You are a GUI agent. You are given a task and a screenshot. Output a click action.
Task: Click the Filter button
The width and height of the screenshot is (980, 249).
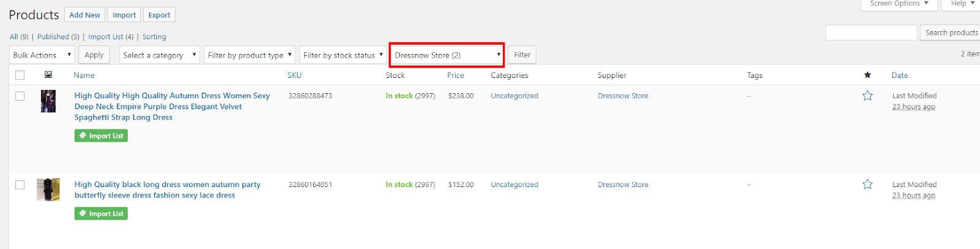(x=522, y=55)
